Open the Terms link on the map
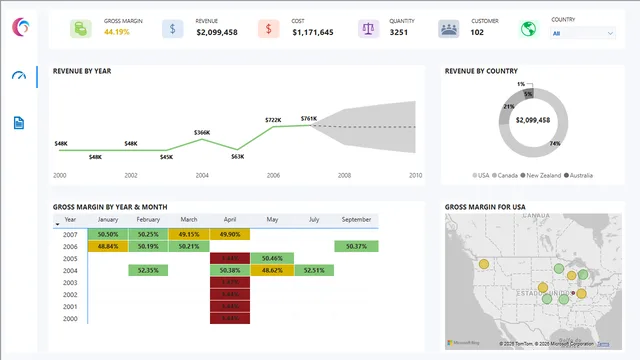Screen dimensions: 640x360 [603, 344]
